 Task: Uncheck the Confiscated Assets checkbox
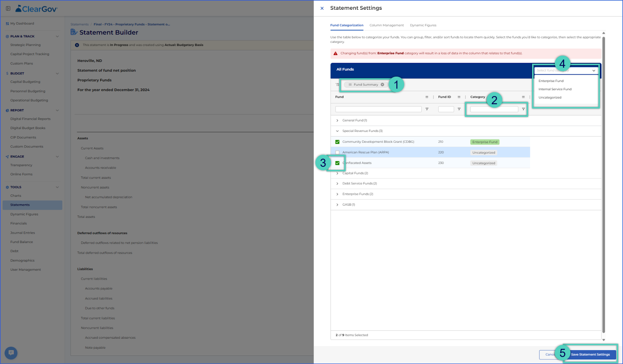(x=337, y=163)
